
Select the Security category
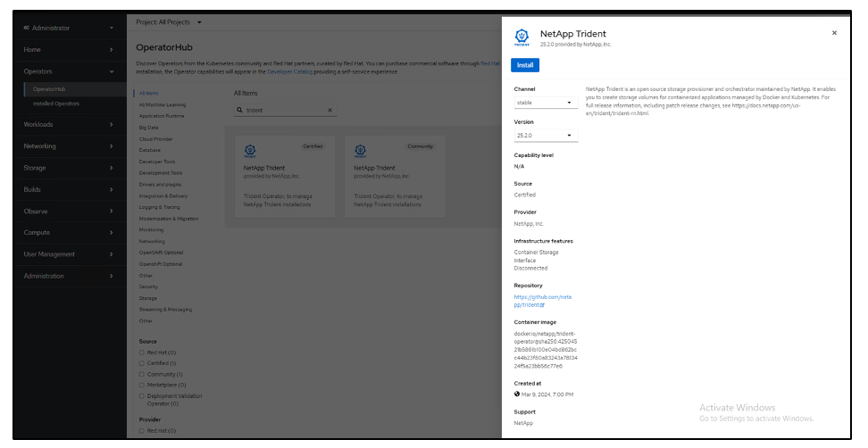[x=148, y=286]
